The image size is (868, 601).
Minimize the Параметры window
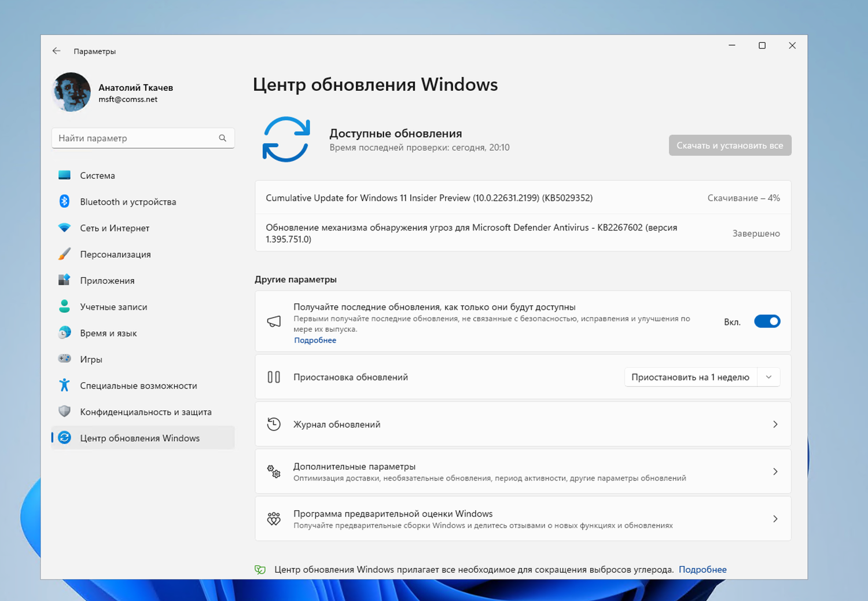click(x=732, y=45)
